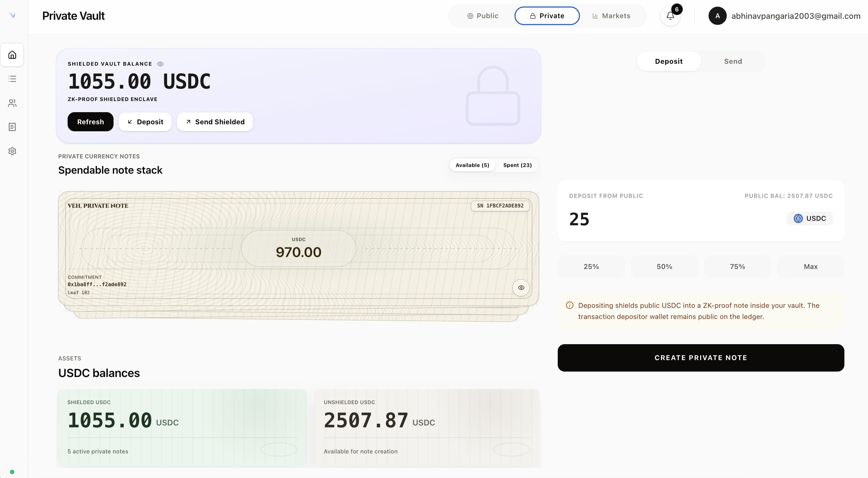Click the Spendable note stack heading

tap(110, 170)
